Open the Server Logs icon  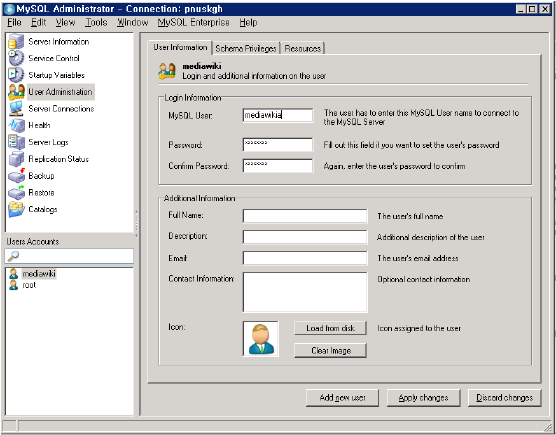tap(16, 142)
